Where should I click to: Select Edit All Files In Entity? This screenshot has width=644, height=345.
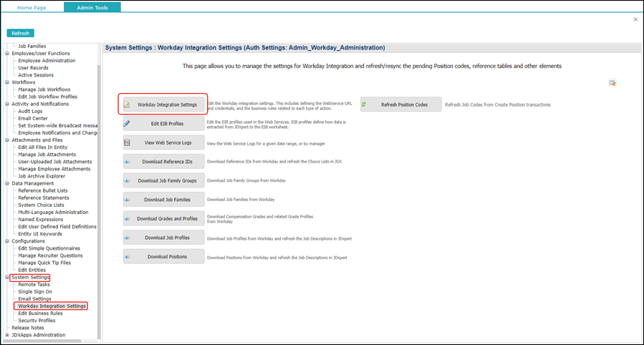[x=43, y=147]
